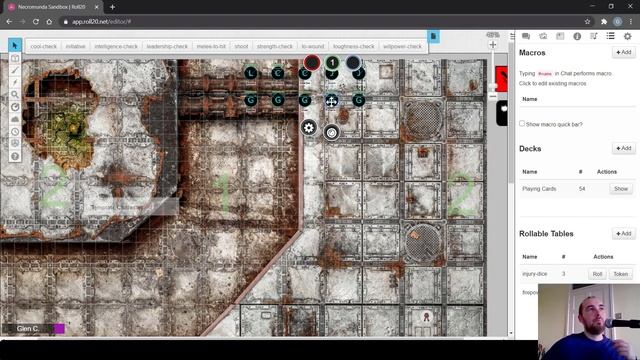Switch to the Collections list tab
This screenshot has height=360, width=640.
pos(610,36)
